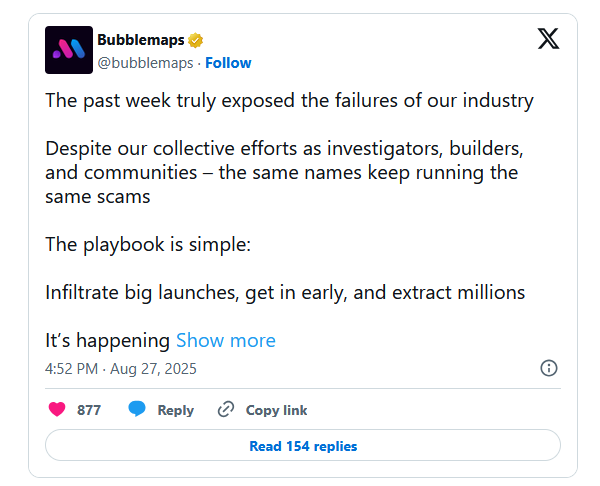Click the circled info icon
600x486 pixels.
(549, 368)
